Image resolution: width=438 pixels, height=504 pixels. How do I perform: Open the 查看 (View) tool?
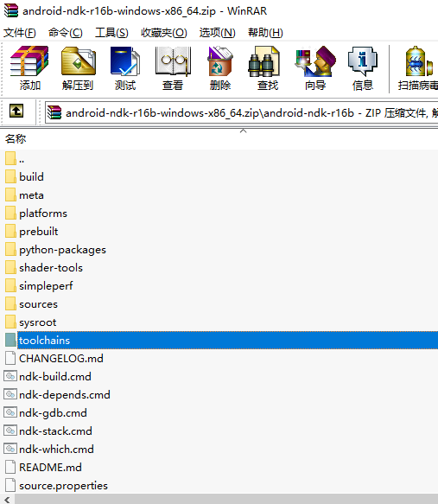click(x=173, y=68)
